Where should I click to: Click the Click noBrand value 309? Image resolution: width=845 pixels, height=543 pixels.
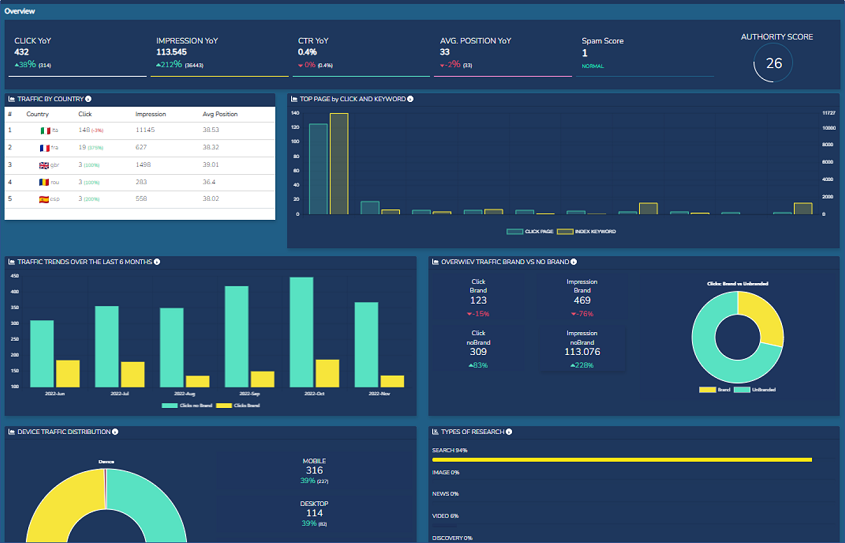[x=478, y=352]
